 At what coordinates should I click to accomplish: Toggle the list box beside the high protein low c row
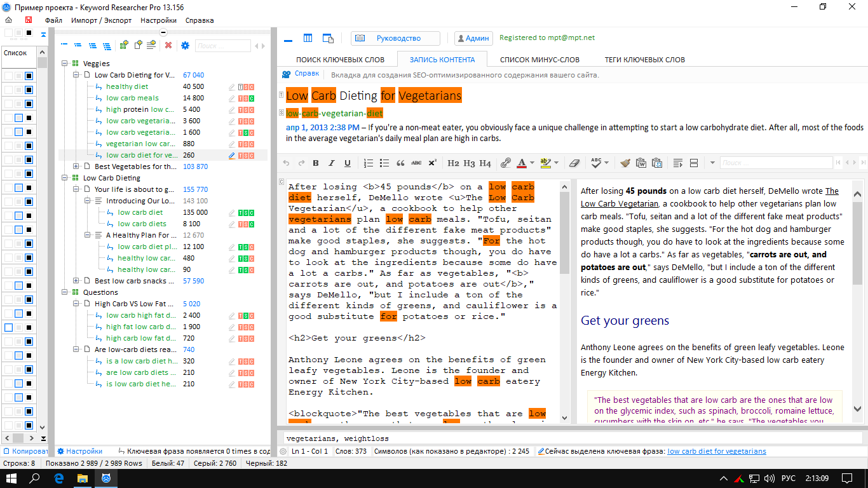coord(18,118)
